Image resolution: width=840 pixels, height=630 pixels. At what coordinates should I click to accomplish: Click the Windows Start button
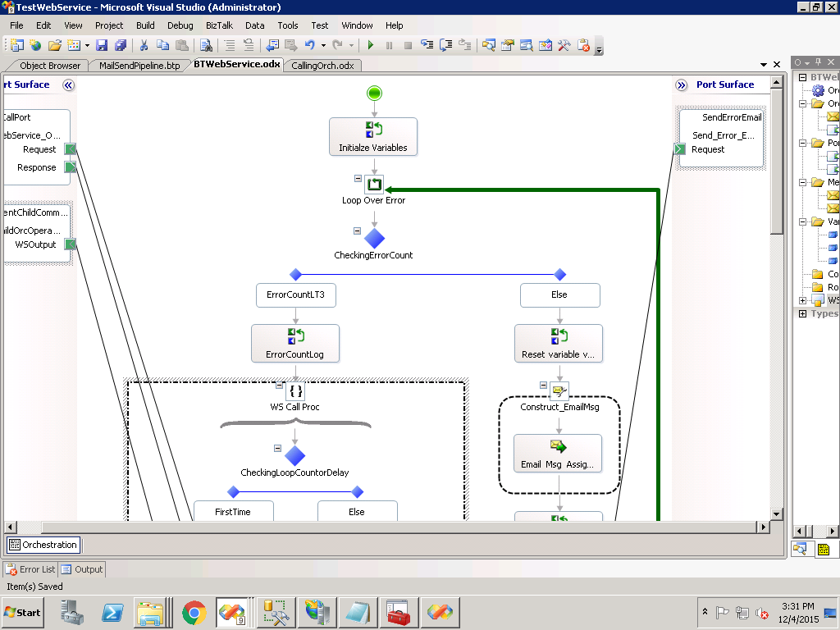click(22, 612)
